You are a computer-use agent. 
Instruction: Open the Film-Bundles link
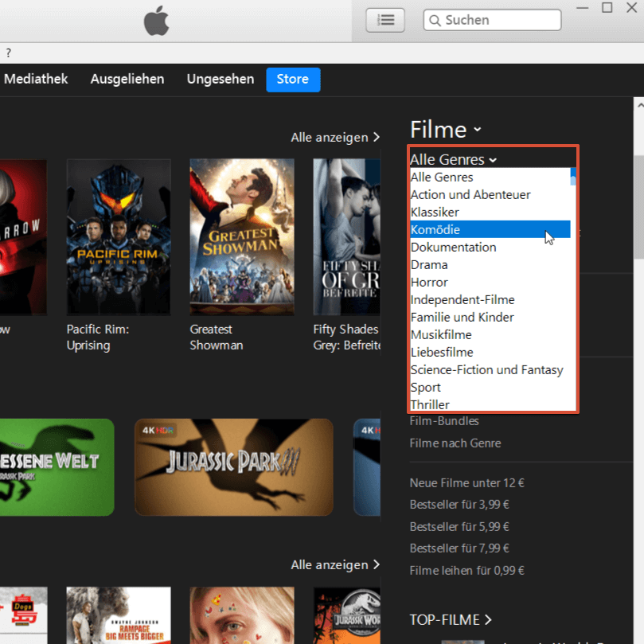pos(444,421)
